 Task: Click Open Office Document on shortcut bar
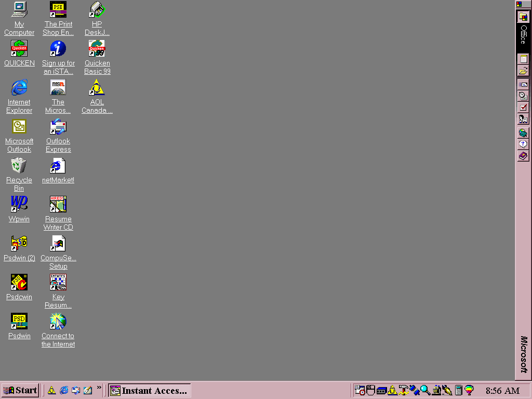523,71
